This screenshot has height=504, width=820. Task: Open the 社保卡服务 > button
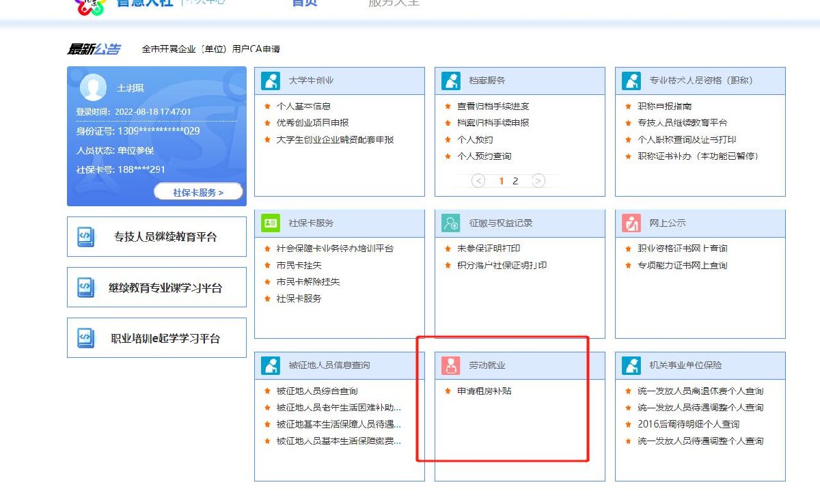pyautogui.click(x=198, y=193)
